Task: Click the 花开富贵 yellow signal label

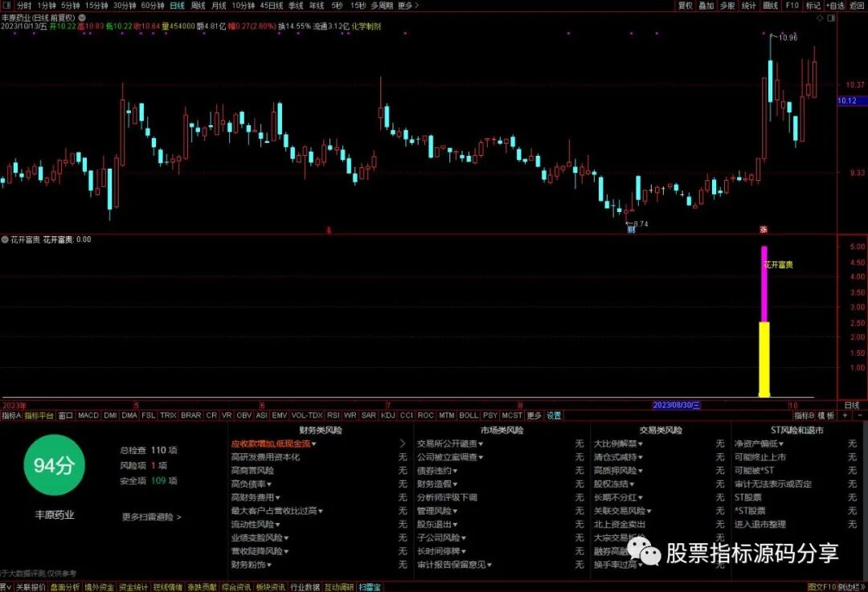Action: [778, 265]
